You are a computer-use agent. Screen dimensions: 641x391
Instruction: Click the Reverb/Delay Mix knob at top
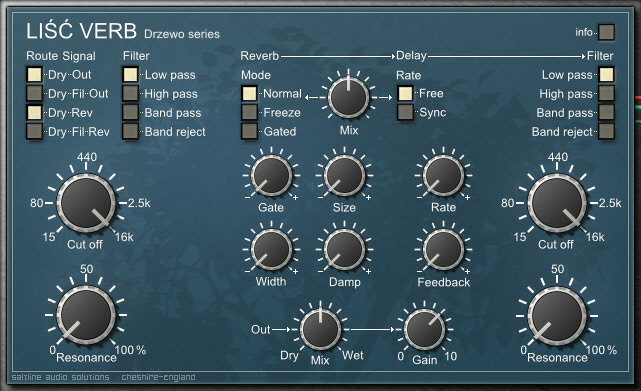coord(348,98)
